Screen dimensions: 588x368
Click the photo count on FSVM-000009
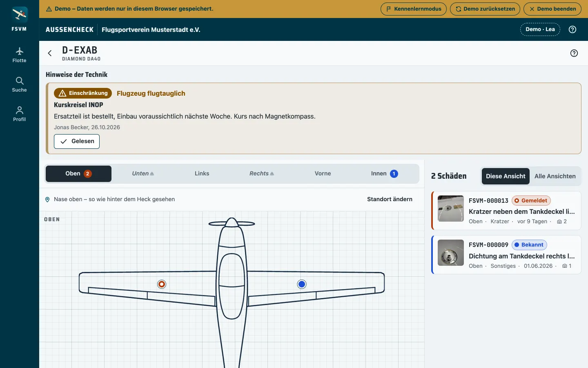pos(567,266)
